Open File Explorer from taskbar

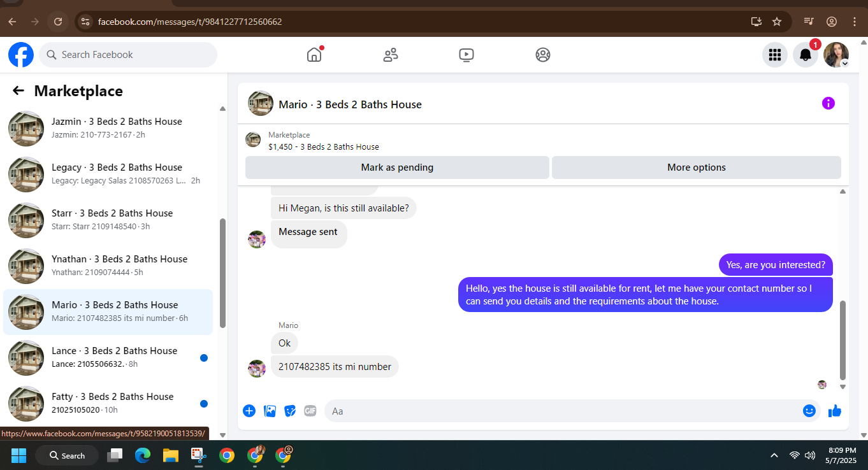170,455
